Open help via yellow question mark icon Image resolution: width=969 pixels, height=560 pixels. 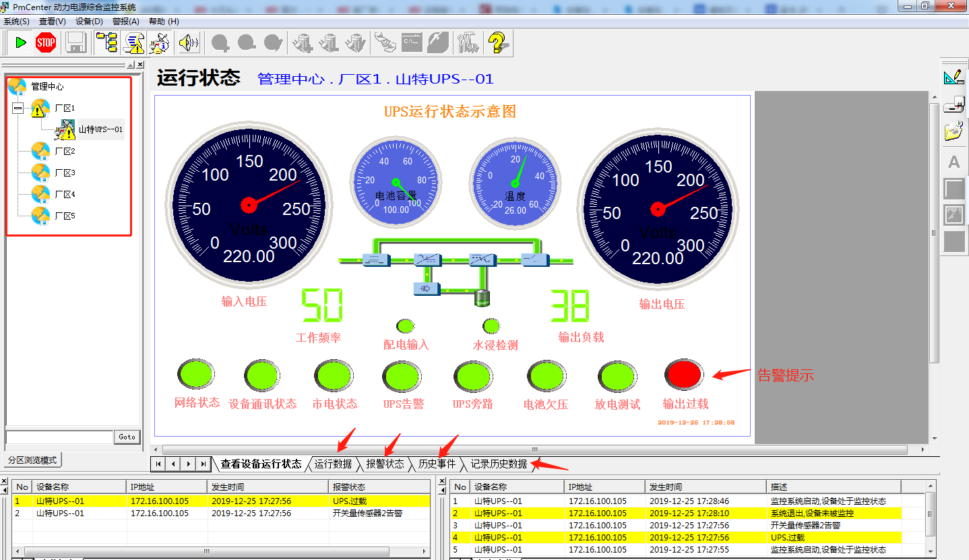click(x=497, y=43)
